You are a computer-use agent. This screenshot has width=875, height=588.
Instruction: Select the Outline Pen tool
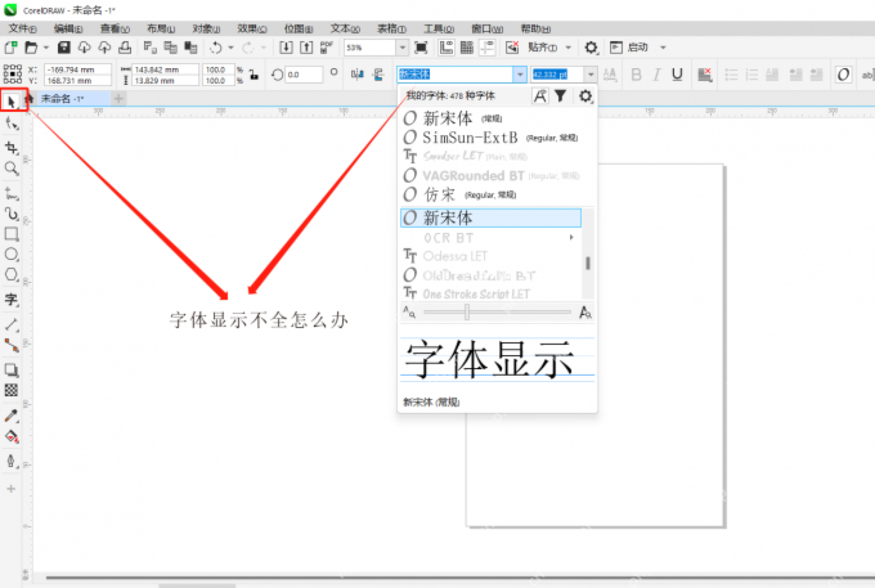coord(12,461)
